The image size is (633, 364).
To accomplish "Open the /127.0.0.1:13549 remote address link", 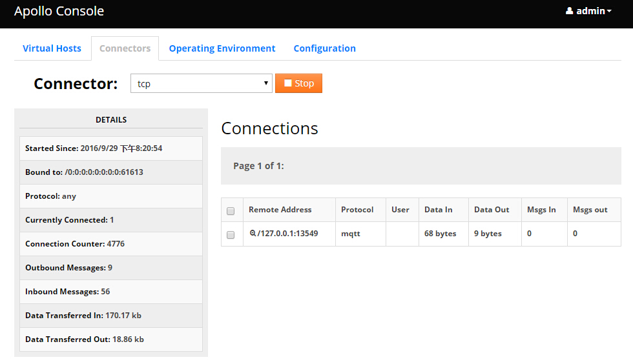I will [x=287, y=234].
